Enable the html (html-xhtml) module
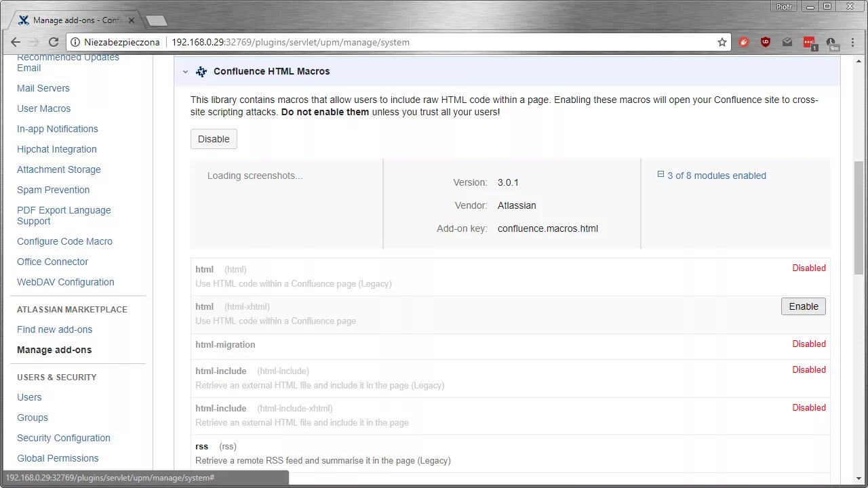The height and width of the screenshot is (488, 868). [x=804, y=306]
